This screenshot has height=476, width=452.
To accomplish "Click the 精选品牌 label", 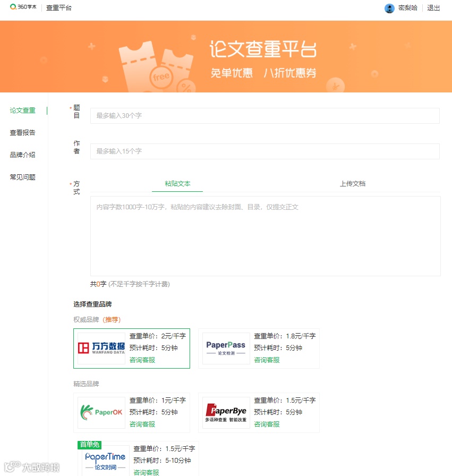I will (86, 384).
